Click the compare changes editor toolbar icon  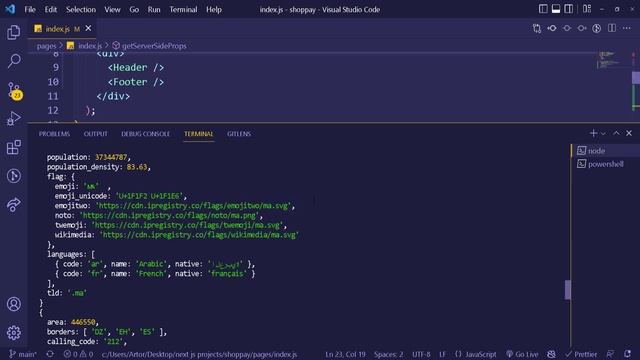[x=537, y=29]
